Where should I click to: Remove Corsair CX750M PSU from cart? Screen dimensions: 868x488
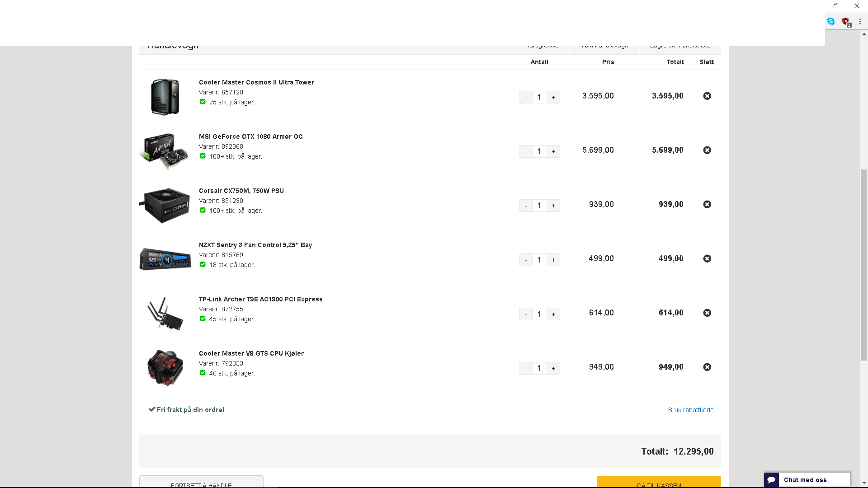707,204
